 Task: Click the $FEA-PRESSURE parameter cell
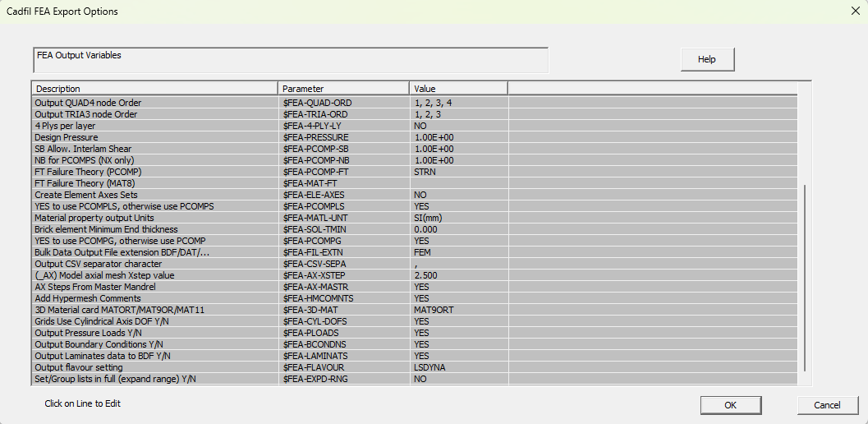point(344,137)
